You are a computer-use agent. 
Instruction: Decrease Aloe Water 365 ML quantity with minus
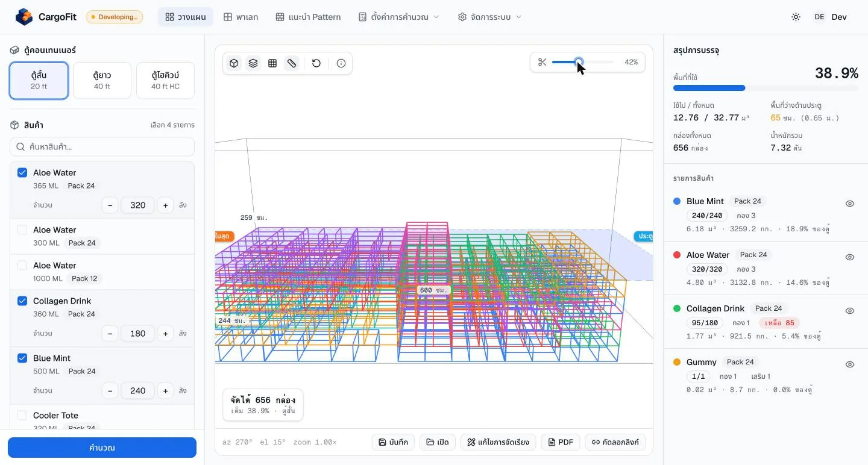(x=110, y=205)
